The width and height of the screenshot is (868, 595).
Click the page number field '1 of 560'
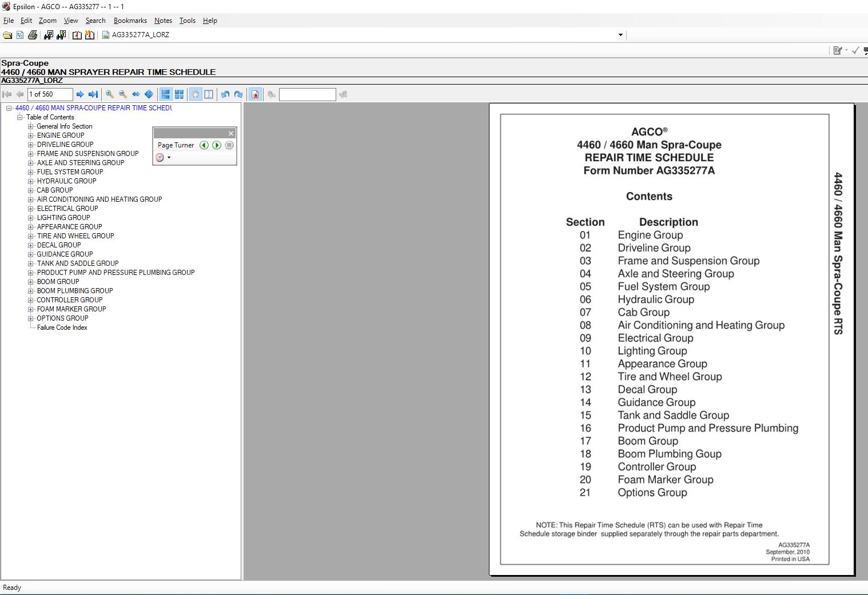pyautogui.click(x=50, y=94)
